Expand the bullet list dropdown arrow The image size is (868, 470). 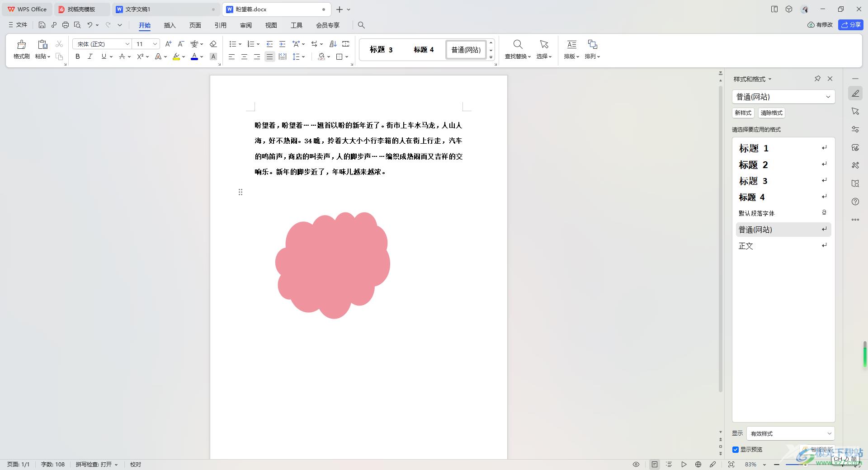point(240,44)
